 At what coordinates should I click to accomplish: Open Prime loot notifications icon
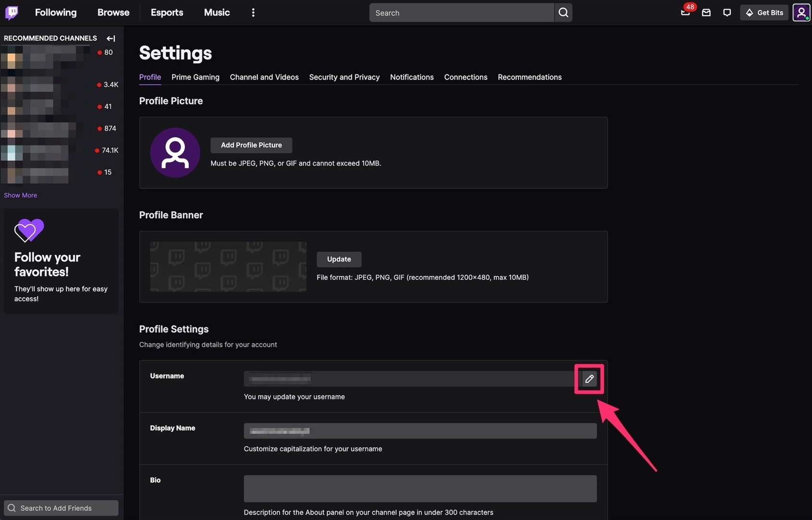pos(685,13)
